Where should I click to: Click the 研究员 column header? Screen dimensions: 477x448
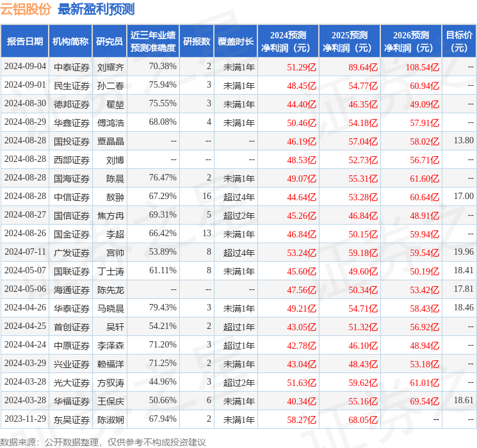pyautogui.click(x=109, y=42)
